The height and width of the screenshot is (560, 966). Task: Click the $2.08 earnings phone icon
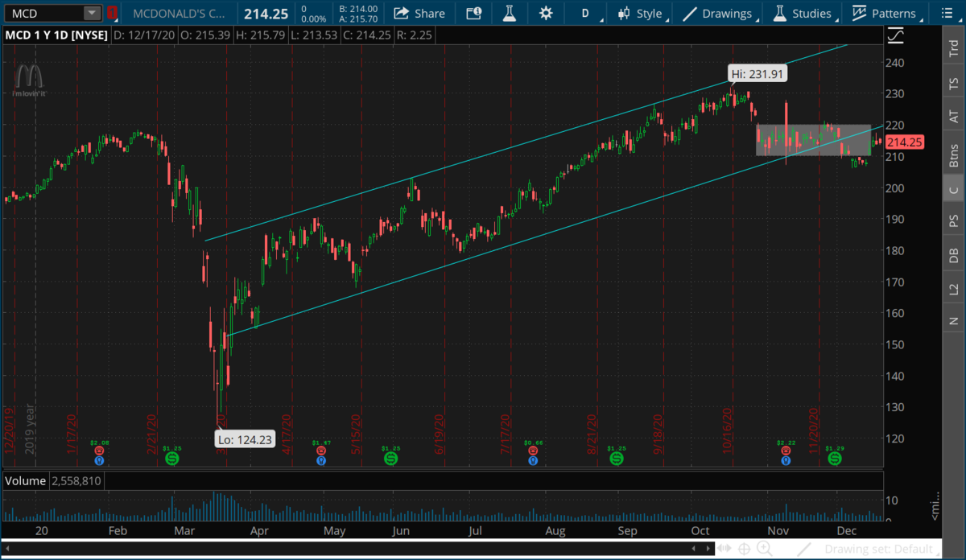tap(99, 451)
